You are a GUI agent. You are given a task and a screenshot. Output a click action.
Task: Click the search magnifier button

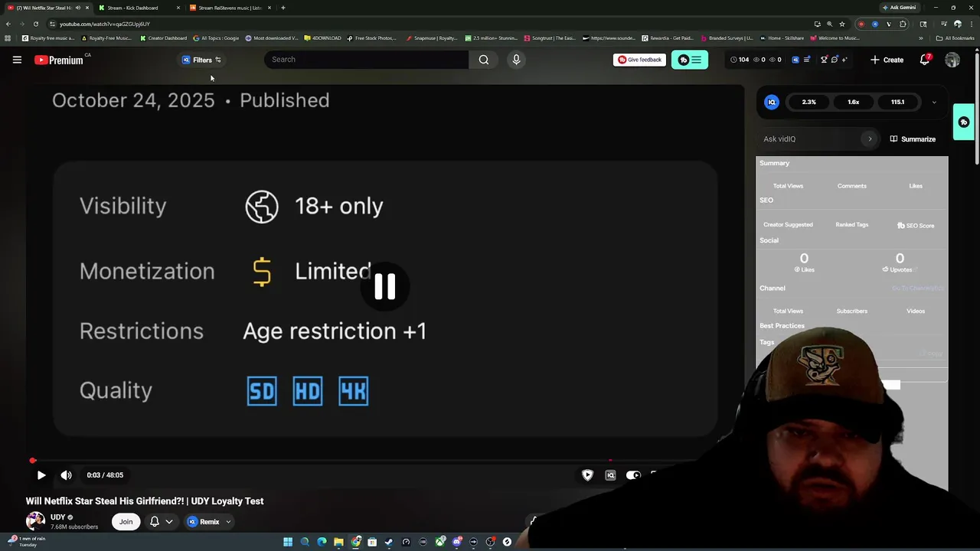(484, 60)
